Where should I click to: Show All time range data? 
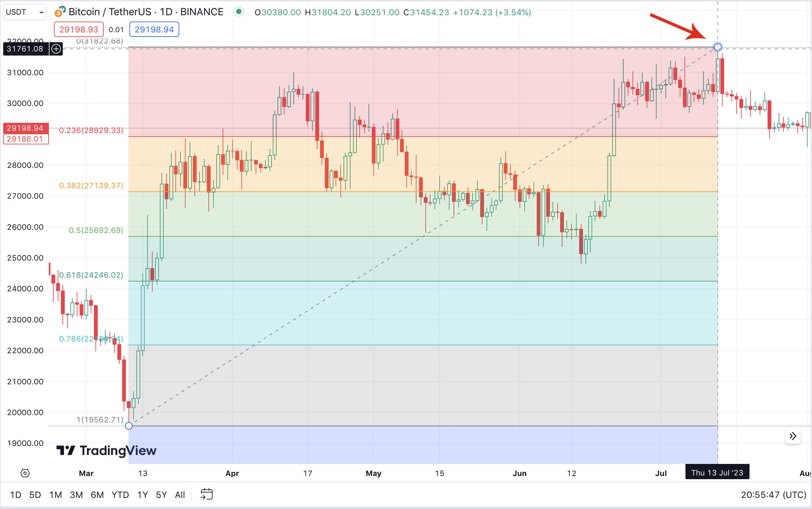click(180, 494)
